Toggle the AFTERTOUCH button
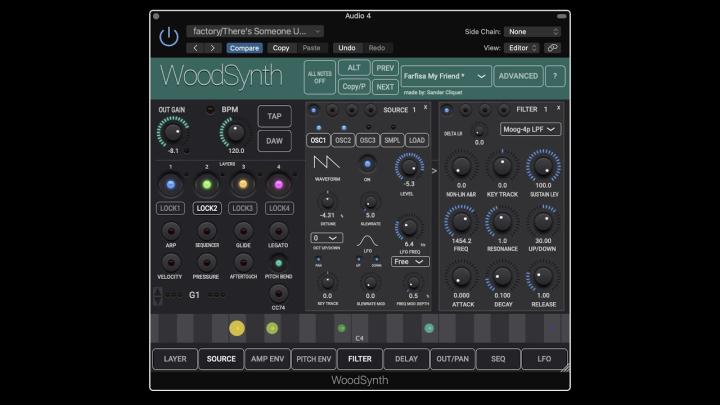Screen dimensions: 720x405 [x=243, y=263]
